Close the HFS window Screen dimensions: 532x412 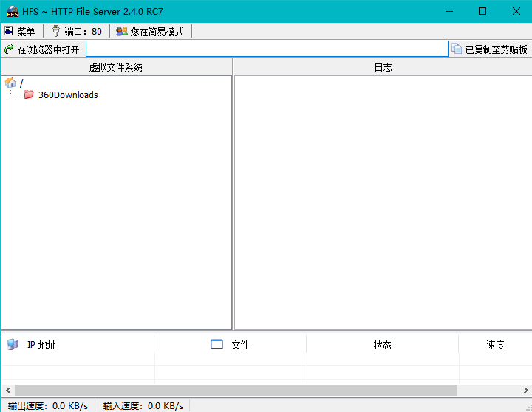click(x=516, y=12)
